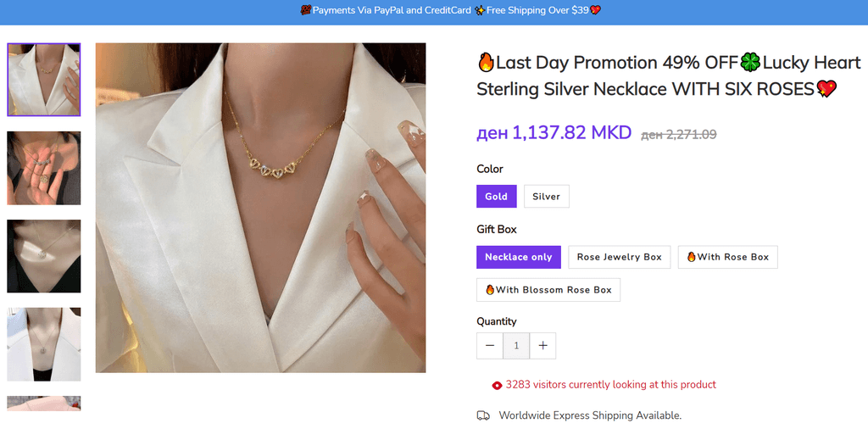Open the fourth product thumbnail

coord(44,344)
